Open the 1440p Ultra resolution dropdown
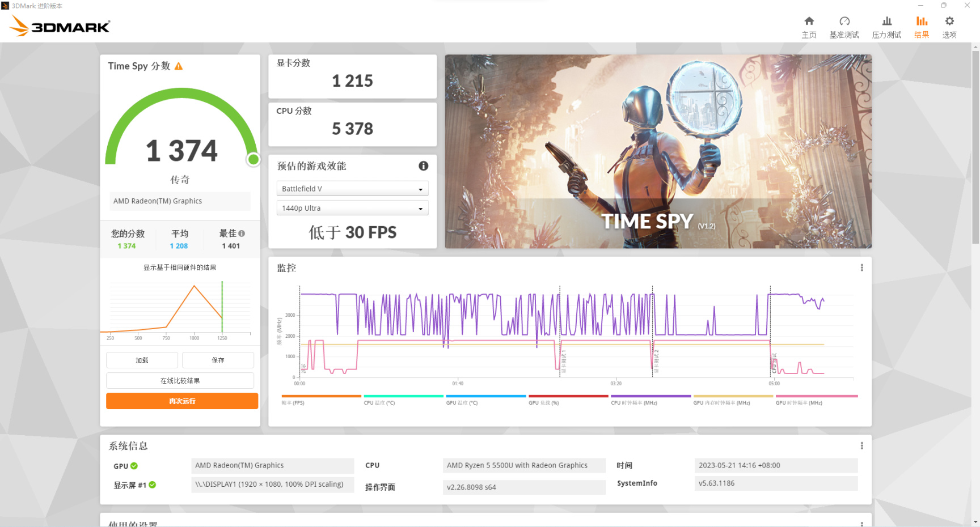 352,208
